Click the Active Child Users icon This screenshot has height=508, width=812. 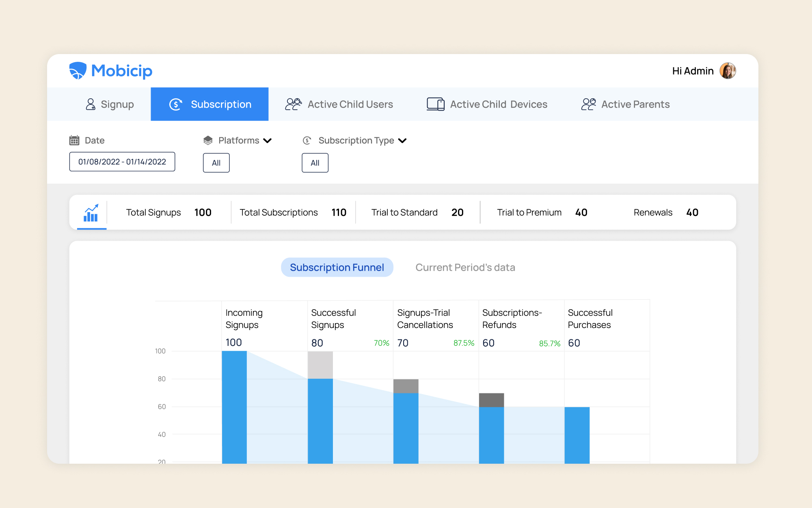click(x=293, y=104)
